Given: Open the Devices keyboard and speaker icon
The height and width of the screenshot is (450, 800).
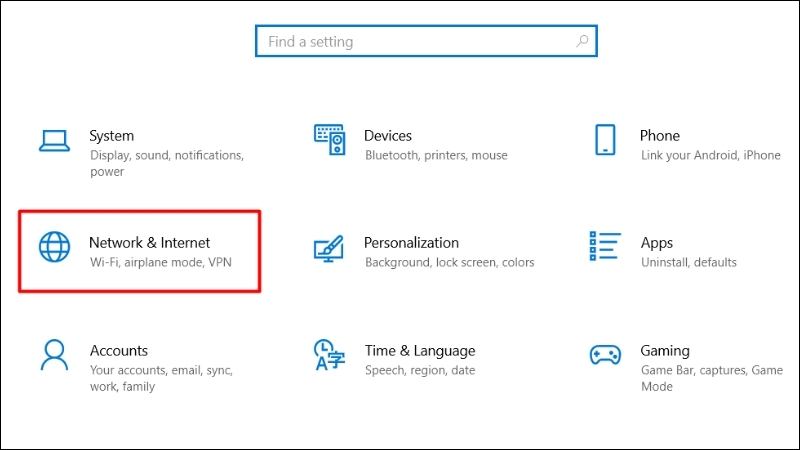Looking at the screenshot, I should tap(330, 139).
